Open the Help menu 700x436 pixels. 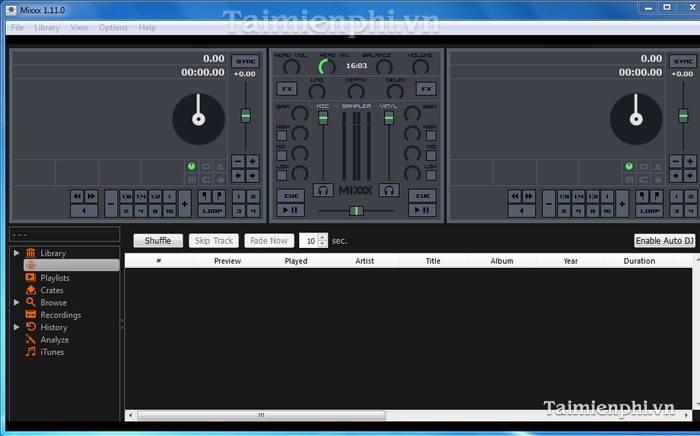147,28
